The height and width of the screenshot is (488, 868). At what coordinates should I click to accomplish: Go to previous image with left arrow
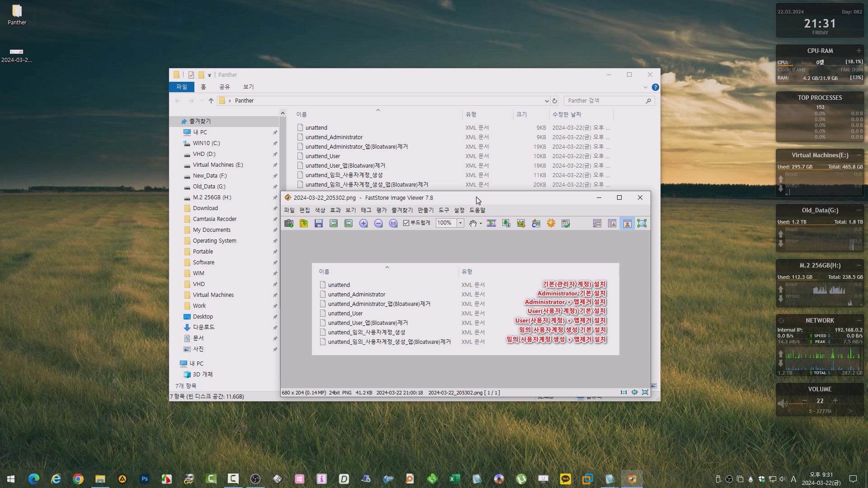(334, 223)
